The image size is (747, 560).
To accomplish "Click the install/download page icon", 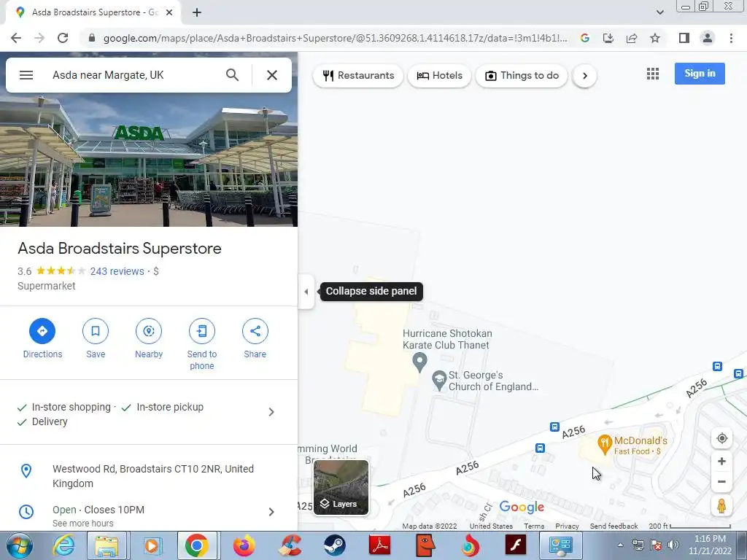I will (608, 38).
